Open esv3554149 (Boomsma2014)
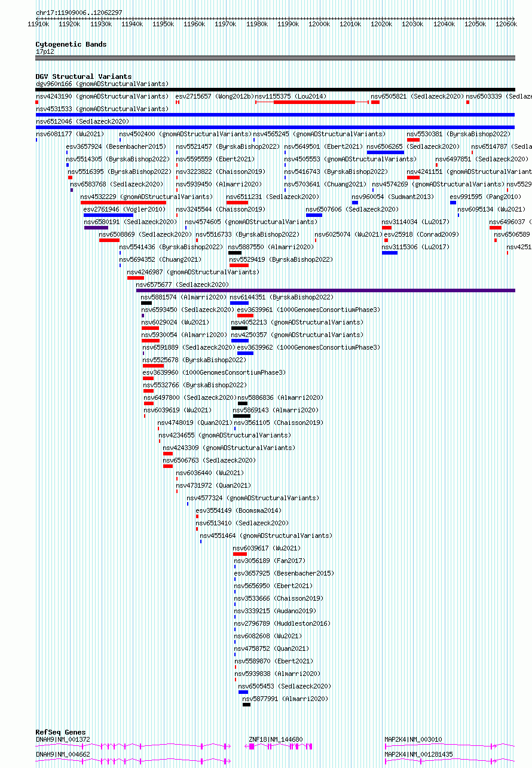This screenshot has width=532, height=768. click(239, 510)
